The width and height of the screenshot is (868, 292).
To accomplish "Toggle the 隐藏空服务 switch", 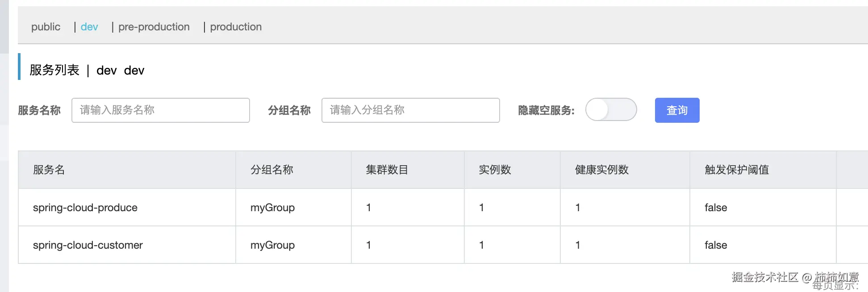I will point(611,110).
